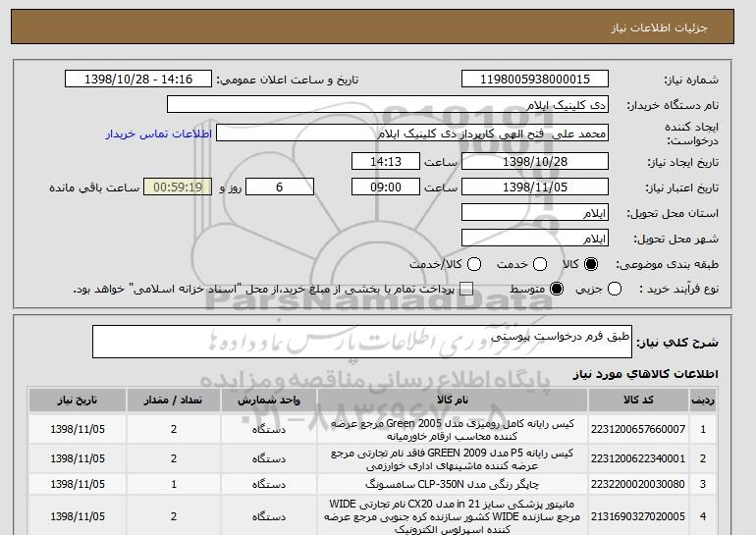
Task: Click the استان محل تحویل field
Action: pyautogui.click(x=535, y=213)
